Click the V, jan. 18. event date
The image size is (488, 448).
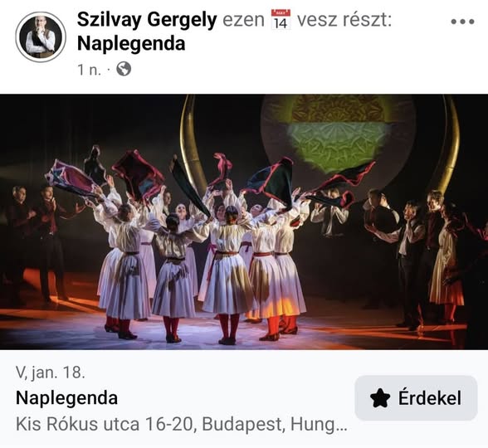51,372
